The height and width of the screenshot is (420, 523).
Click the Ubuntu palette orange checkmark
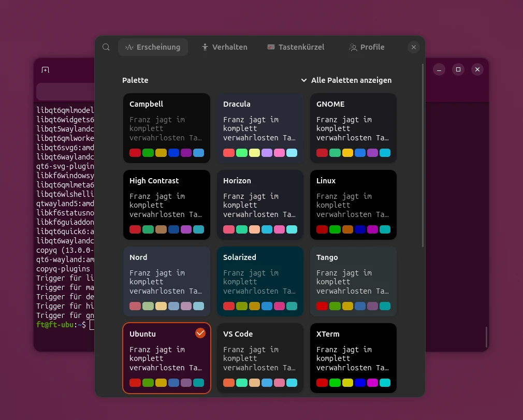pos(200,333)
